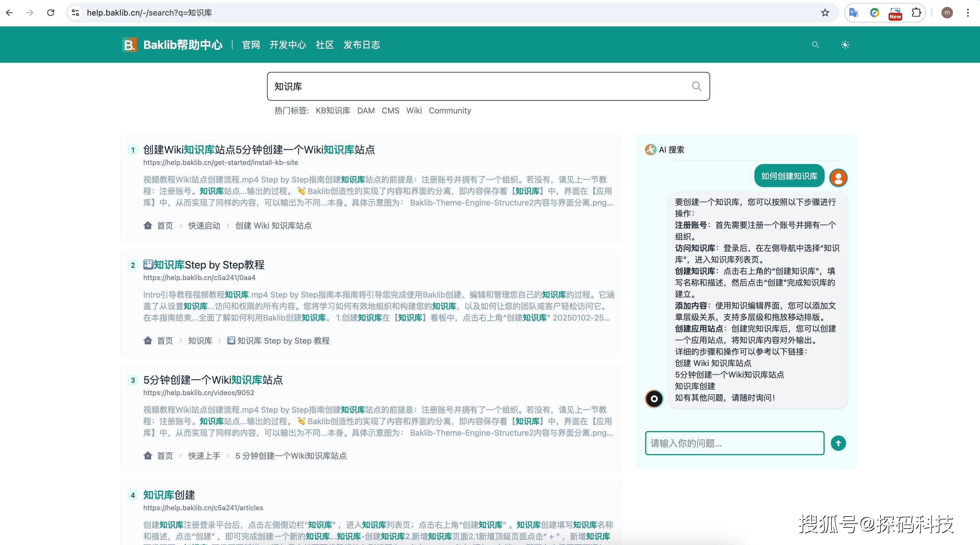This screenshot has width=980, height=545.
Task: Open the Google Translate extension icon
Action: click(x=854, y=13)
